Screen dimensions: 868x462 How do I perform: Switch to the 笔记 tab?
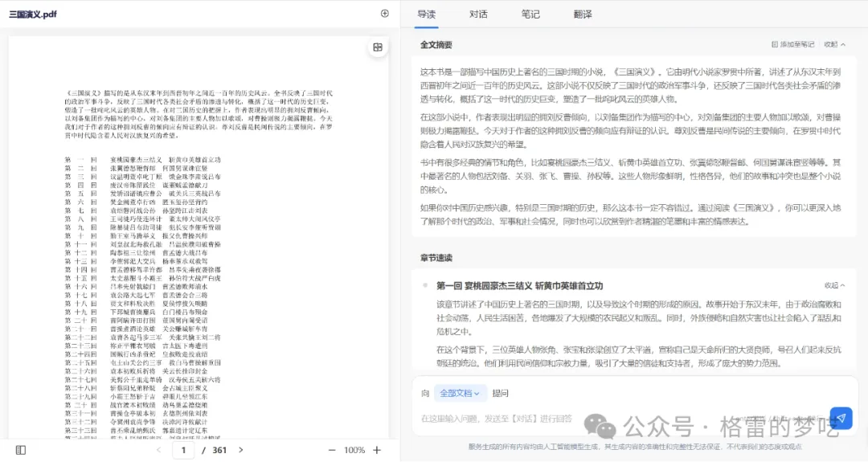point(530,14)
